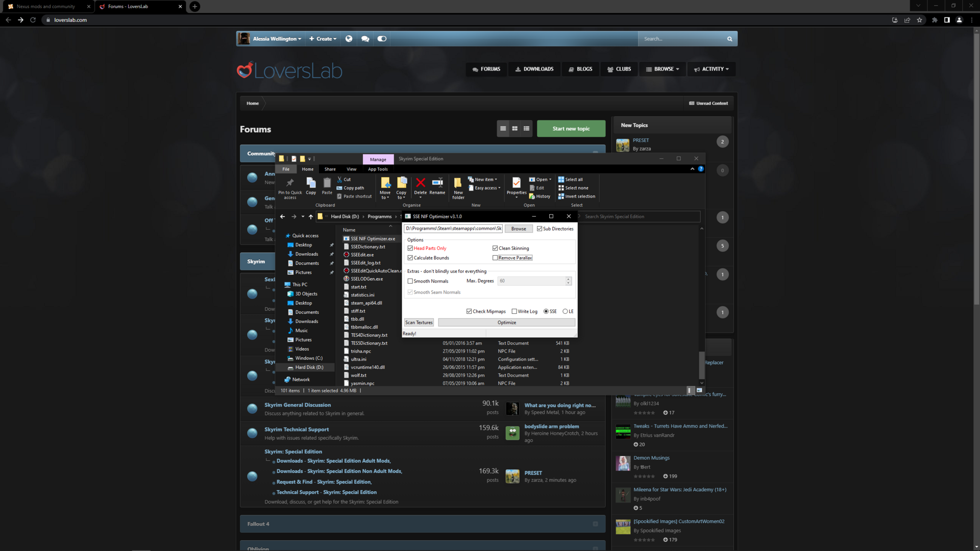Click the Rename icon in ribbon
980x551 pixels.
(437, 183)
